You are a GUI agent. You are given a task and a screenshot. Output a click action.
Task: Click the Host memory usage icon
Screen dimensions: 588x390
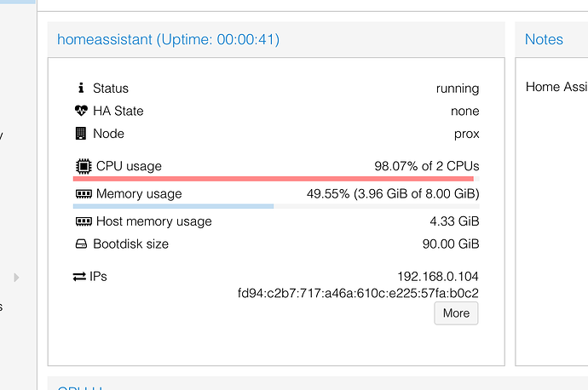pyautogui.click(x=84, y=221)
